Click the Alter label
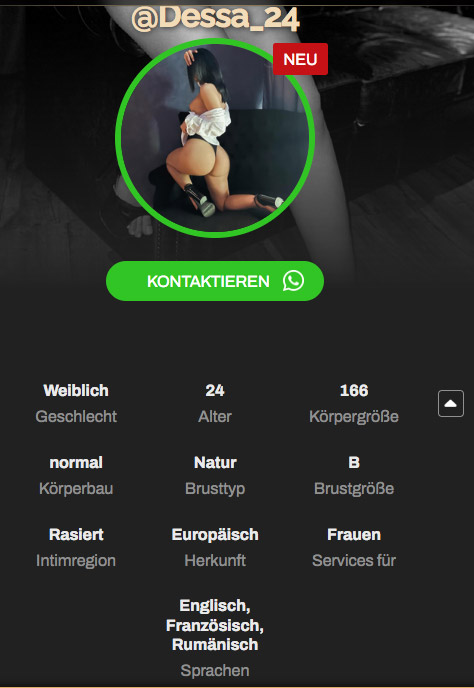This screenshot has height=688, width=474. [x=215, y=416]
